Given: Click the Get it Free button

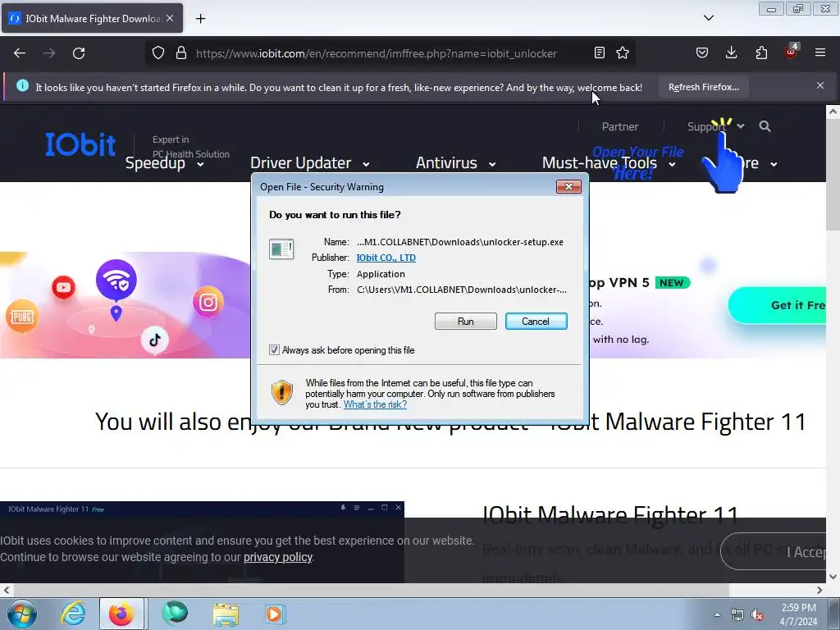Looking at the screenshot, I should tap(777, 305).
